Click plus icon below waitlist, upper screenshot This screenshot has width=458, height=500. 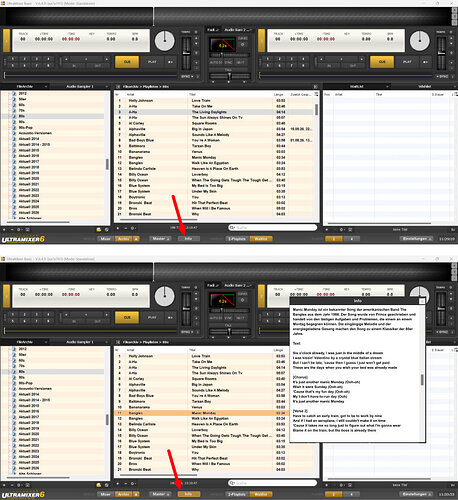point(327,229)
